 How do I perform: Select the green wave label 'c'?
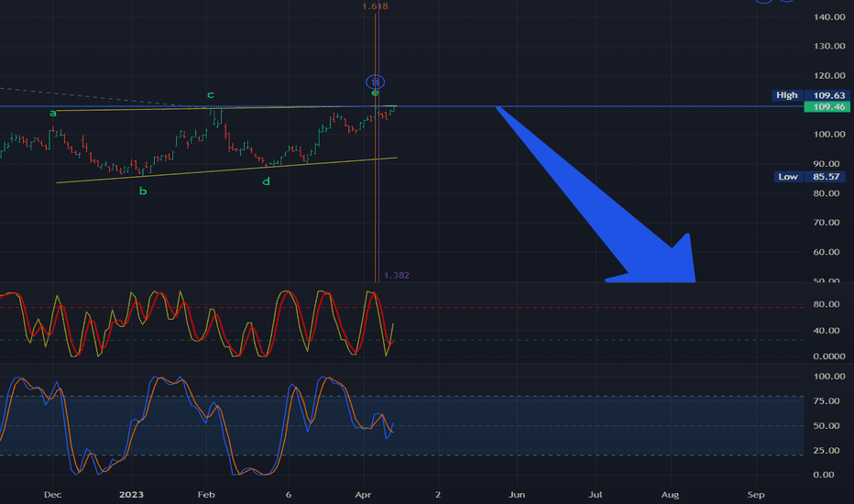pos(210,94)
